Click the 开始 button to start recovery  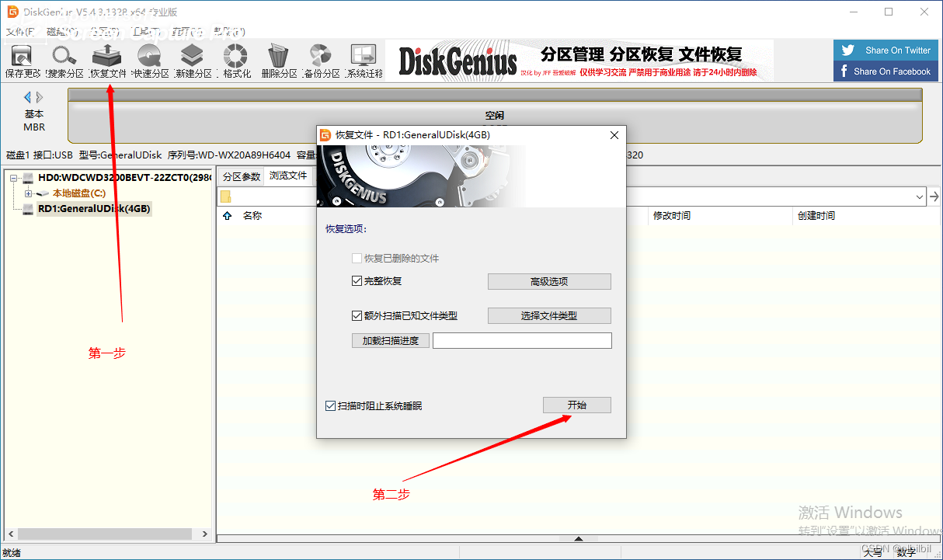coord(577,405)
